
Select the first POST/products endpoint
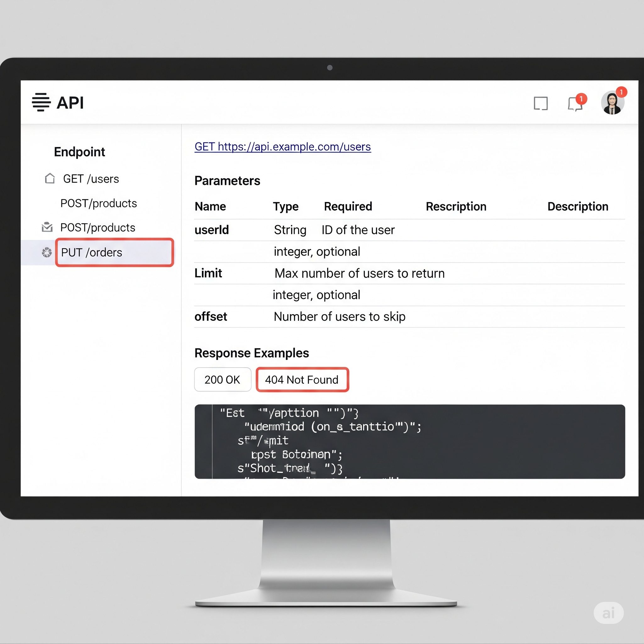(98, 203)
